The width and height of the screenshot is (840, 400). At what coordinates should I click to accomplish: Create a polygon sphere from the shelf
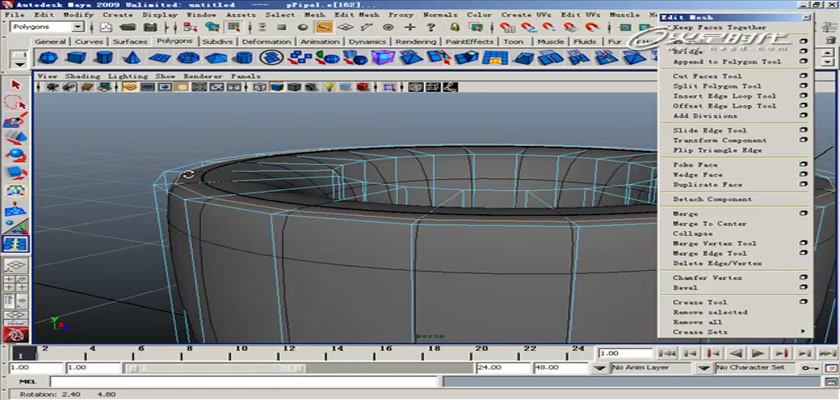point(48,57)
